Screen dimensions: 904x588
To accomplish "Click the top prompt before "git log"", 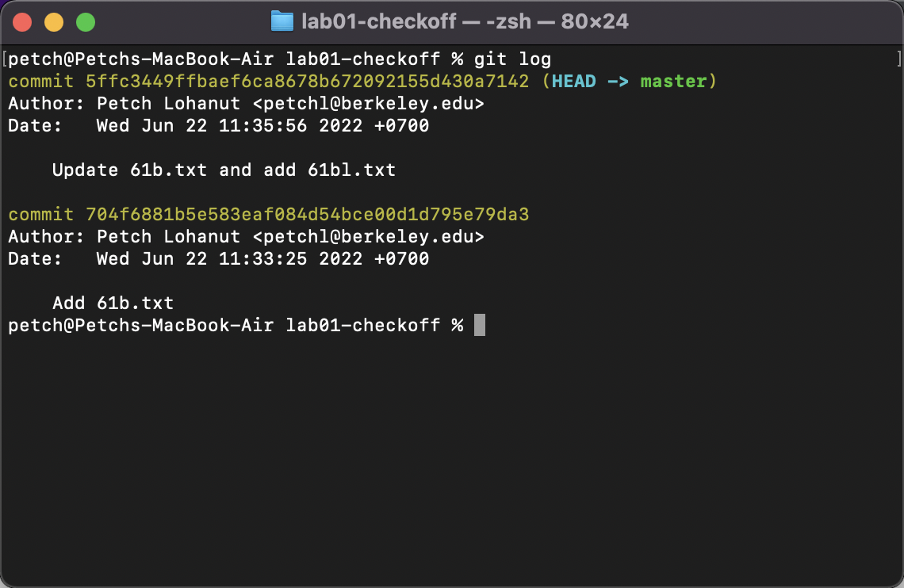I will [236, 59].
